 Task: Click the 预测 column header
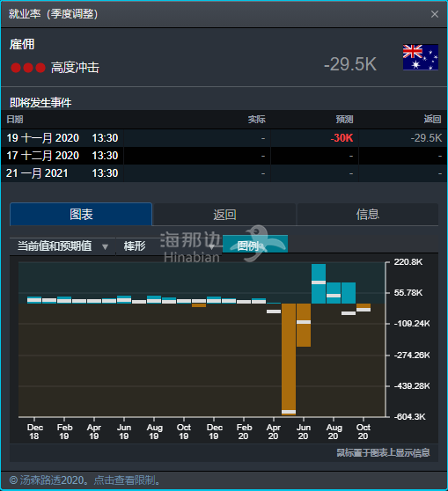tap(345, 120)
